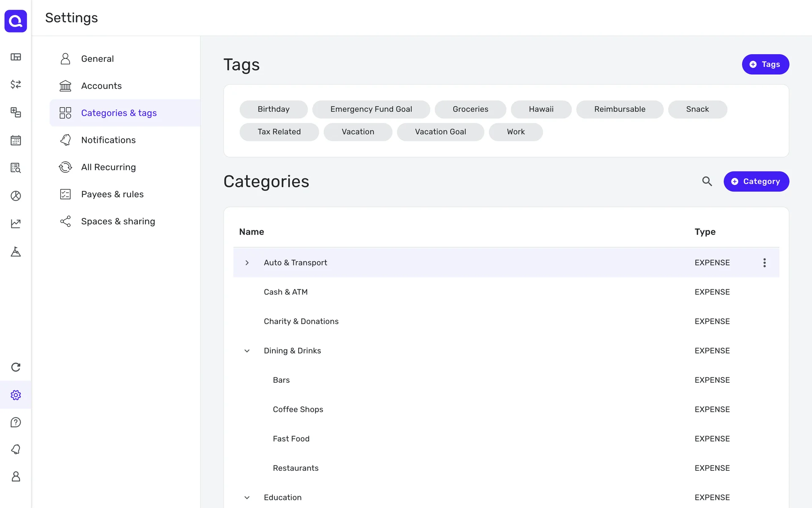812x508 pixels.
Task: Click the pie chart reports sidebar icon
Action: click(x=16, y=196)
